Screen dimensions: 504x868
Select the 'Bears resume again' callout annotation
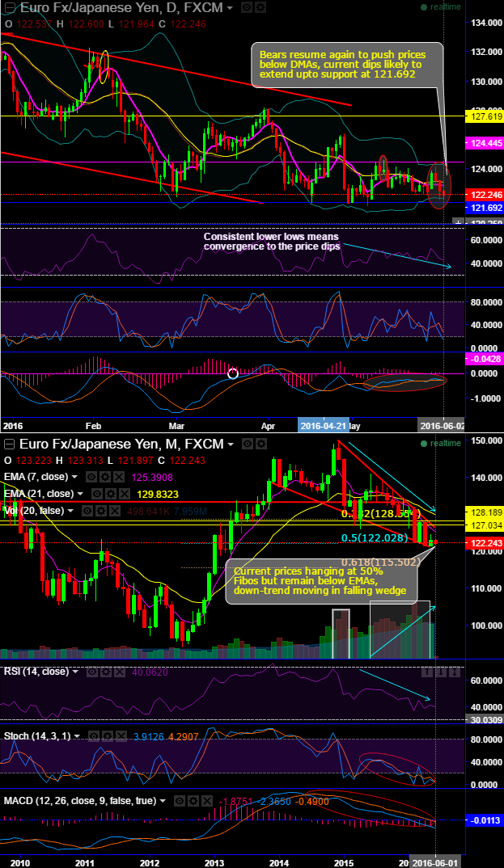[x=347, y=65]
